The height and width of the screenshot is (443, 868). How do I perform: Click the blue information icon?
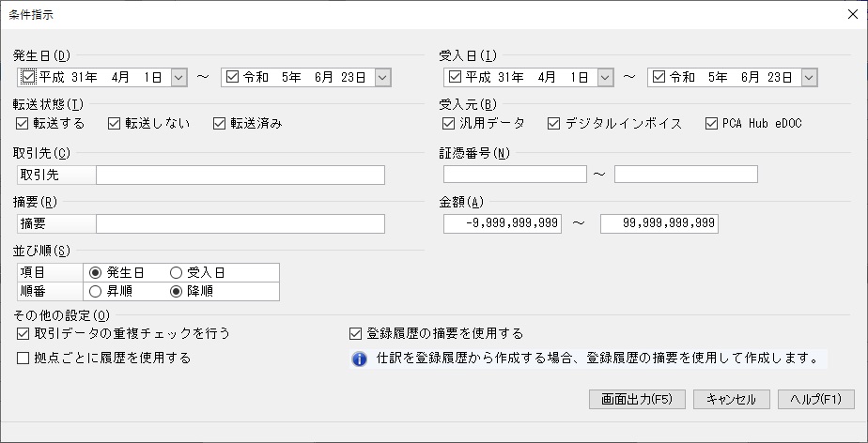359,359
